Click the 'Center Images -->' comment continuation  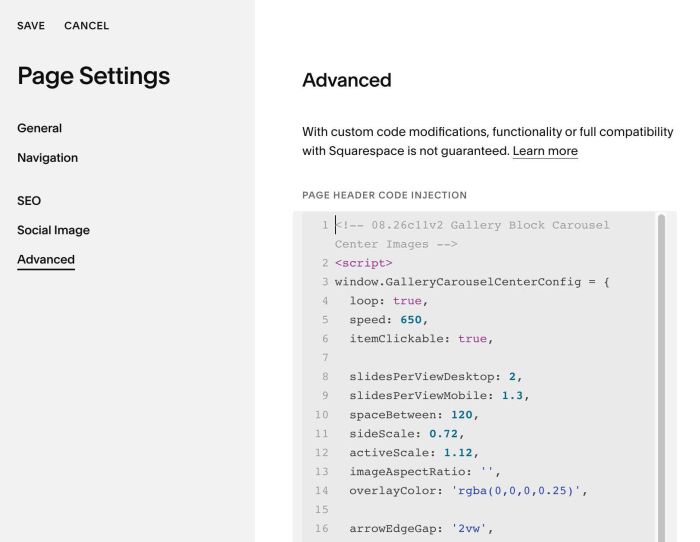pyautogui.click(x=396, y=244)
